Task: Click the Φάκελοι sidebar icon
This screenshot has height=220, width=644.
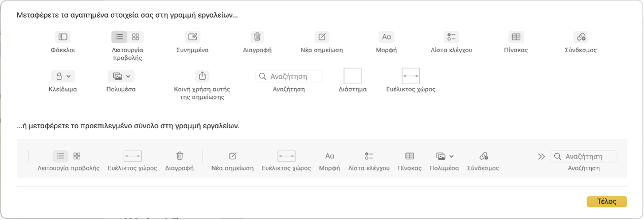Action: point(63,37)
